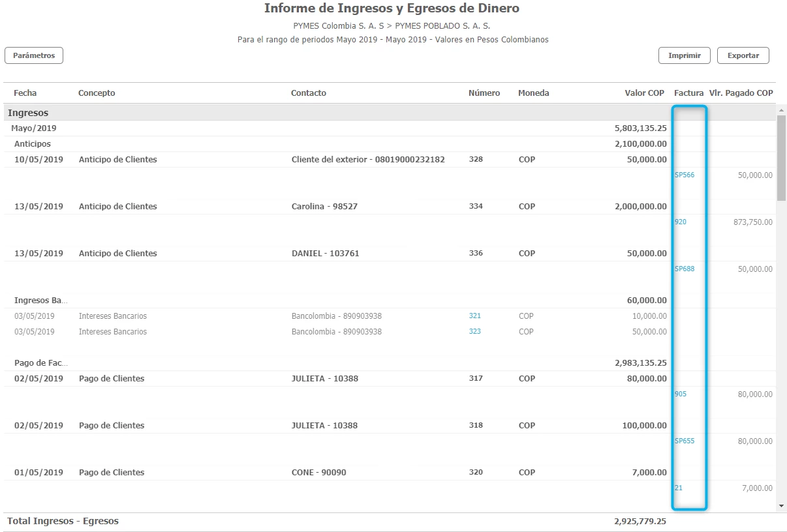This screenshot has width=787, height=532.
Task: Open receipt number 323 link
Action: tap(474, 331)
